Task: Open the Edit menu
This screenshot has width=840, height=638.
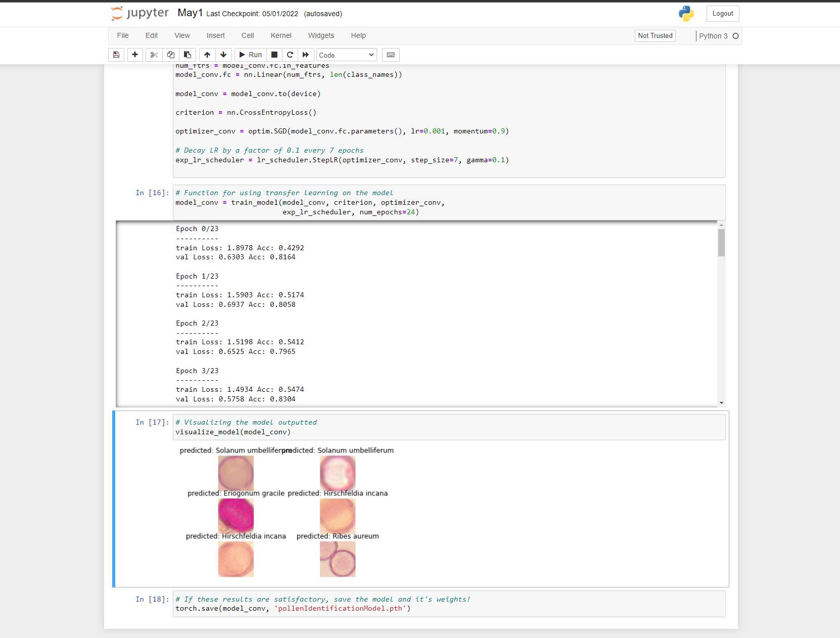Action: click(x=152, y=35)
